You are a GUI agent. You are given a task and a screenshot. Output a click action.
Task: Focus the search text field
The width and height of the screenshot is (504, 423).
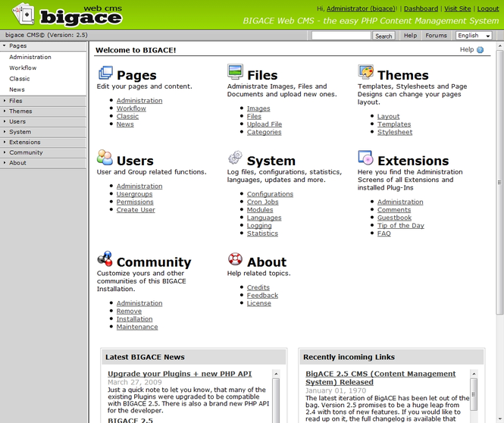(x=341, y=36)
